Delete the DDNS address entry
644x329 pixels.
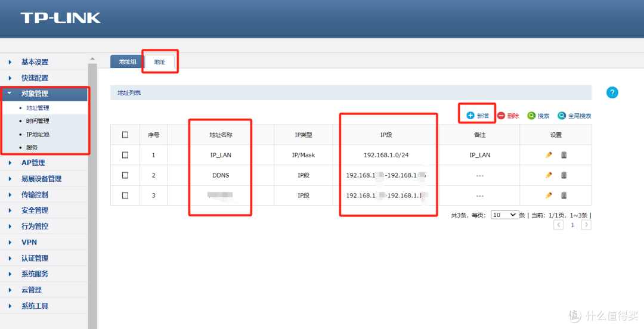(564, 175)
